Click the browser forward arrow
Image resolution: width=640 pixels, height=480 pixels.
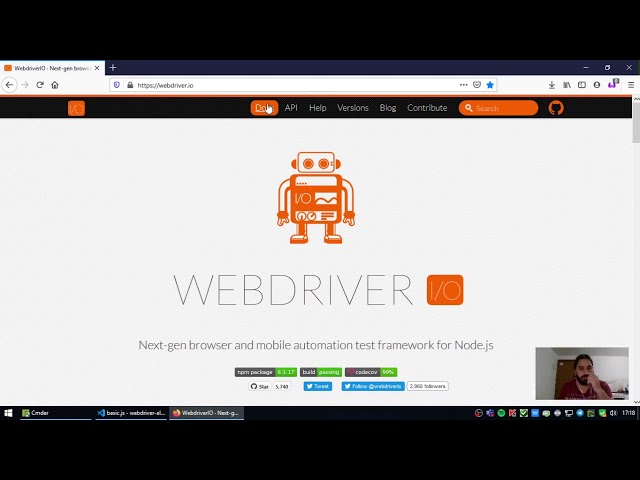coord(25,85)
